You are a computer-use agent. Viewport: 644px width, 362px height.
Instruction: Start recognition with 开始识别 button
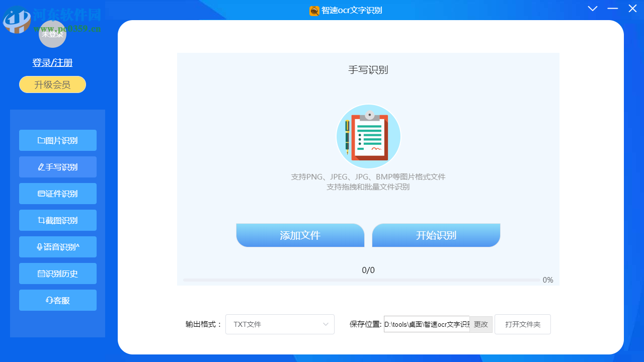click(436, 235)
